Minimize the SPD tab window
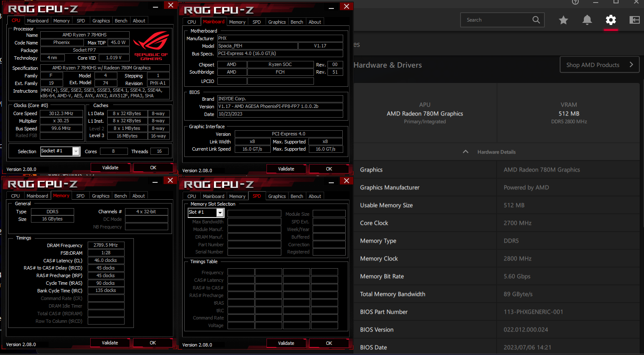Viewport: 644px width, 355px height. 331,182
